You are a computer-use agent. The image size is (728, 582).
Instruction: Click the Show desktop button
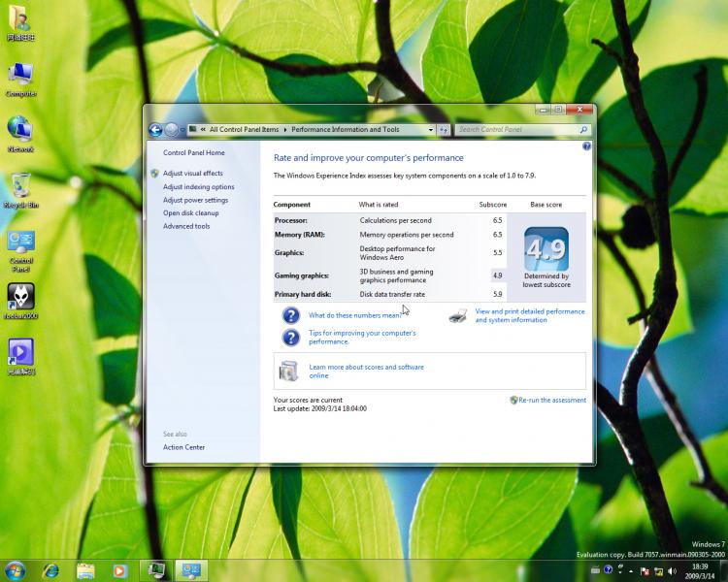[x=724, y=571]
